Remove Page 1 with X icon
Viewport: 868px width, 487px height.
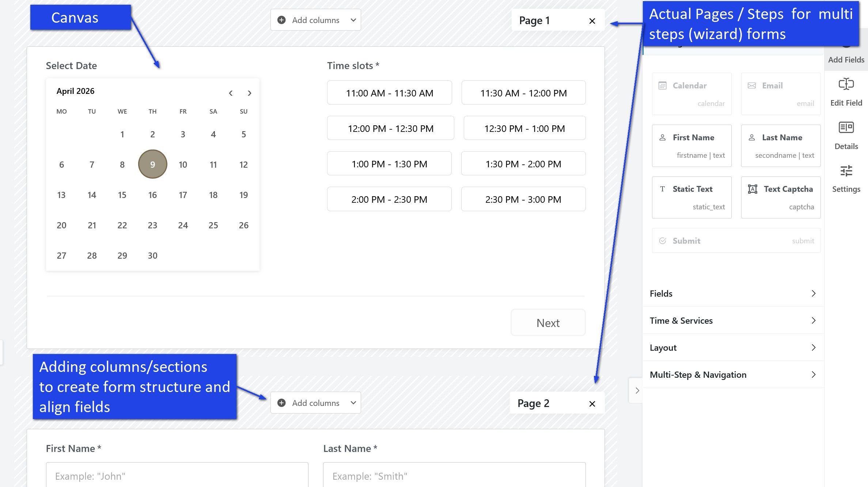pos(592,21)
